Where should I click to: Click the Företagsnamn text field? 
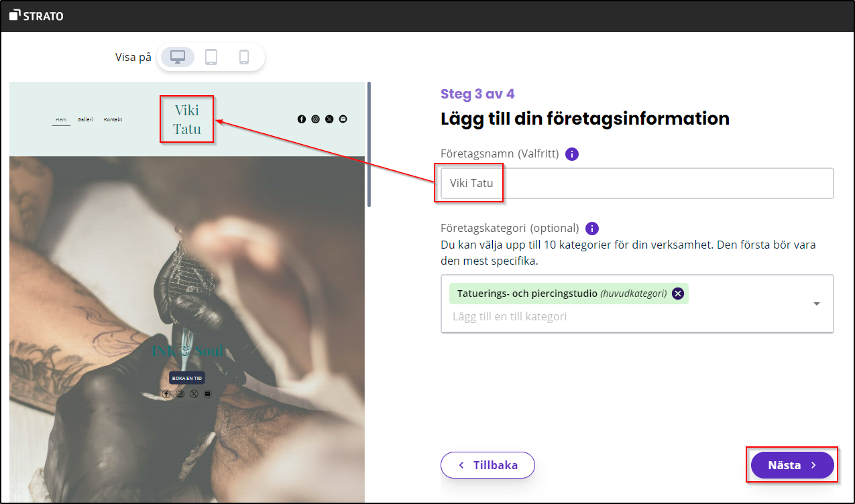click(x=637, y=183)
